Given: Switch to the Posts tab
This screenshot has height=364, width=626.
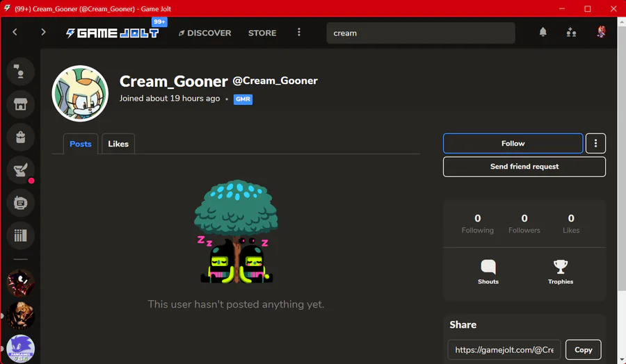Looking at the screenshot, I should 80,144.
